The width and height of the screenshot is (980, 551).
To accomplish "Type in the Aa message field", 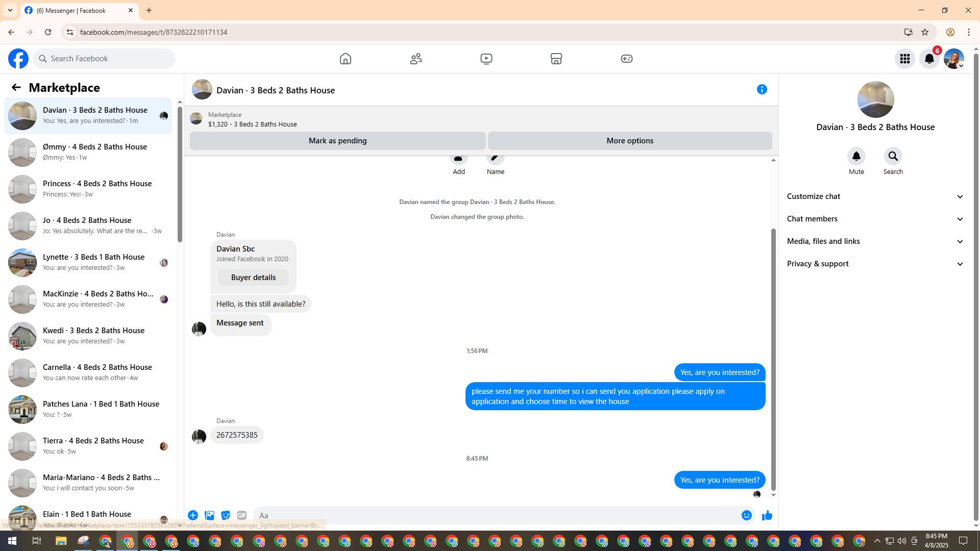I will click(x=495, y=515).
